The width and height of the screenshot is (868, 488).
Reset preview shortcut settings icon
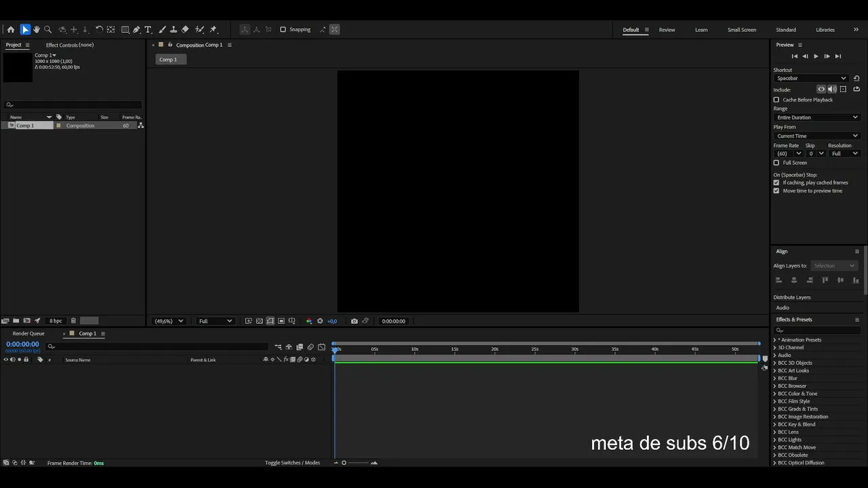856,78
